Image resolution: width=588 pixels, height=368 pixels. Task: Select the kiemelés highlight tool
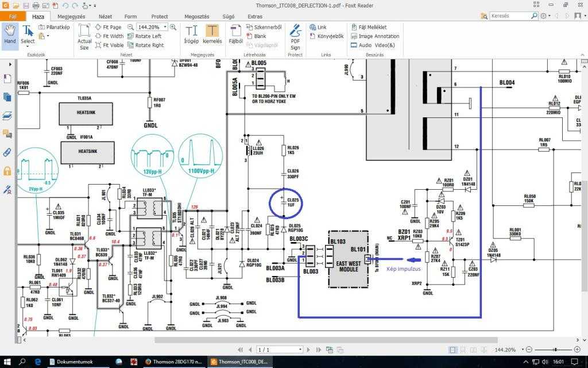click(212, 34)
